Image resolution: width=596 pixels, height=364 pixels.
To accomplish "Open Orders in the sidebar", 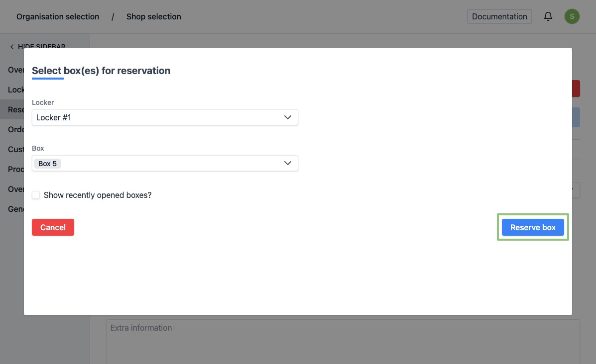I will [16, 129].
